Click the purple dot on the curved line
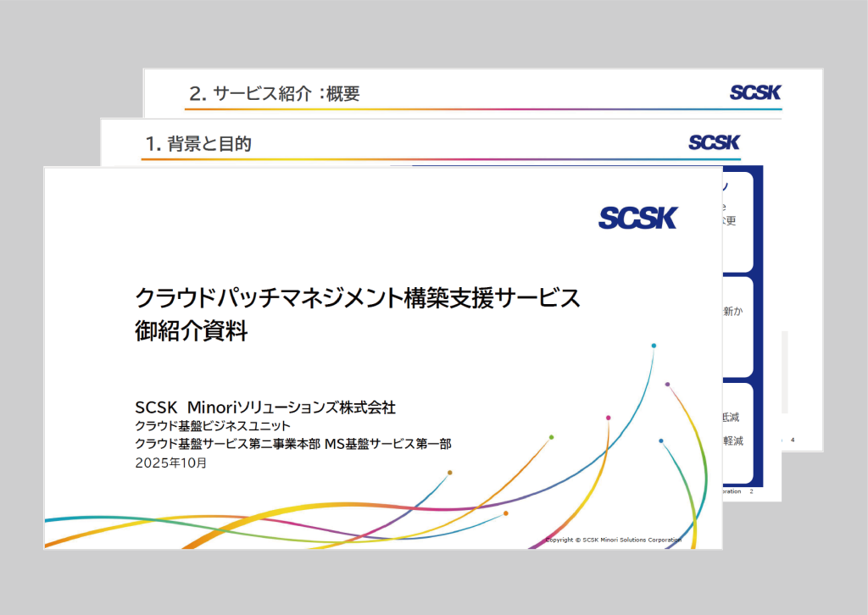The width and height of the screenshot is (868, 615). click(x=668, y=385)
